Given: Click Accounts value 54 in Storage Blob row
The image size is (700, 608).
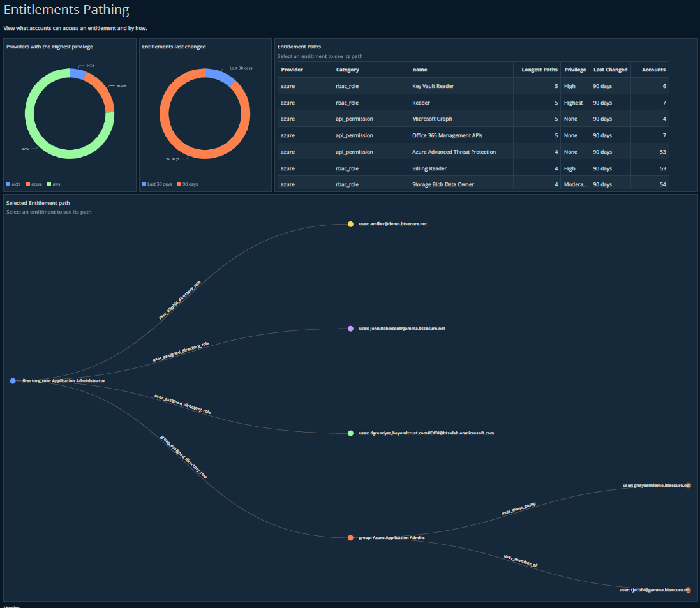Looking at the screenshot, I should (x=663, y=184).
